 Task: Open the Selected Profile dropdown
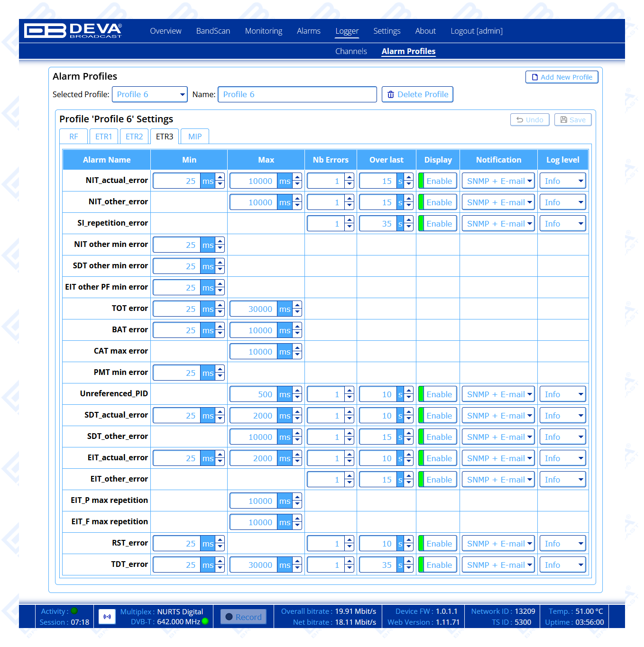pos(150,94)
